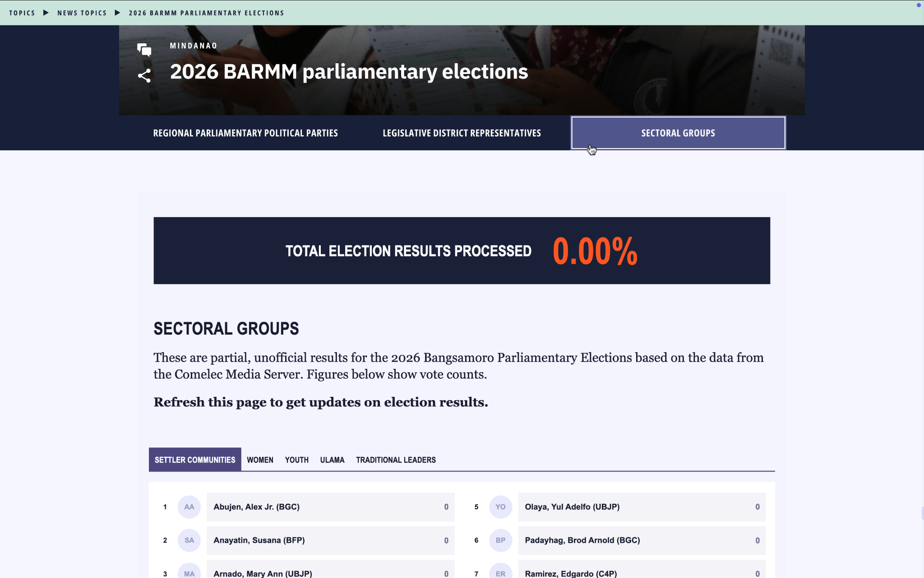Click the AA avatar for Abujen
Viewport: 924px width, 578px height.
click(189, 507)
